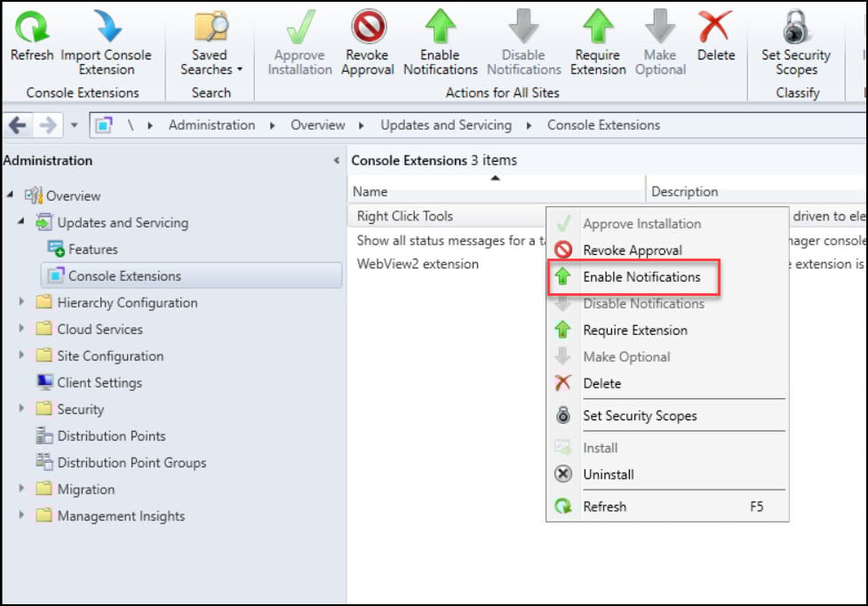Viewport: 868px width, 606px height.
Task: Choose Revoke Approval in context menu
Action: point(667,251)
